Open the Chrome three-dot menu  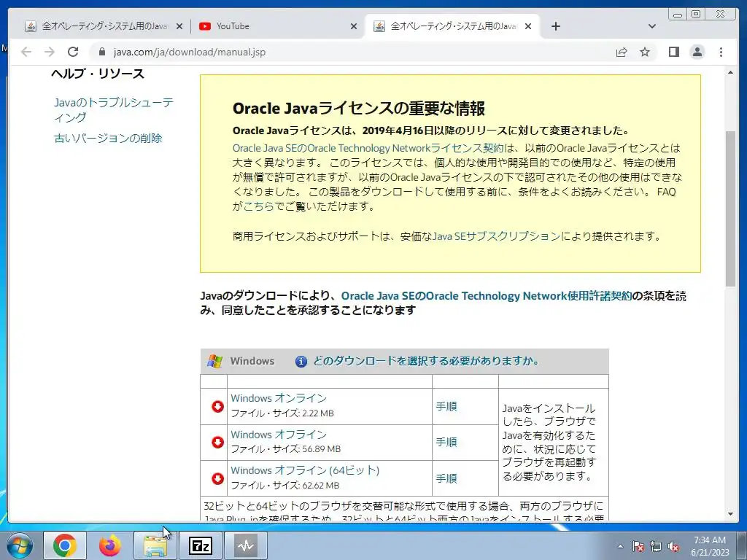point(721,52)
